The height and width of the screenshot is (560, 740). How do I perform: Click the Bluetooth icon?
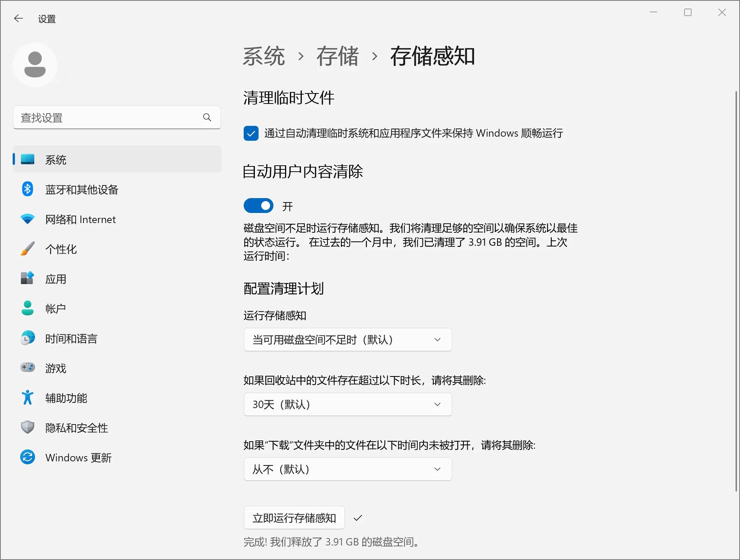[28, 189]
